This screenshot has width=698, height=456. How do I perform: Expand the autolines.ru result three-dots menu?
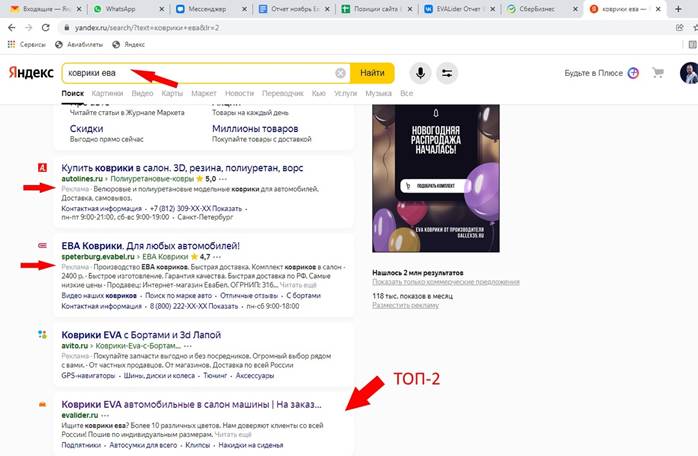(223, 179)
